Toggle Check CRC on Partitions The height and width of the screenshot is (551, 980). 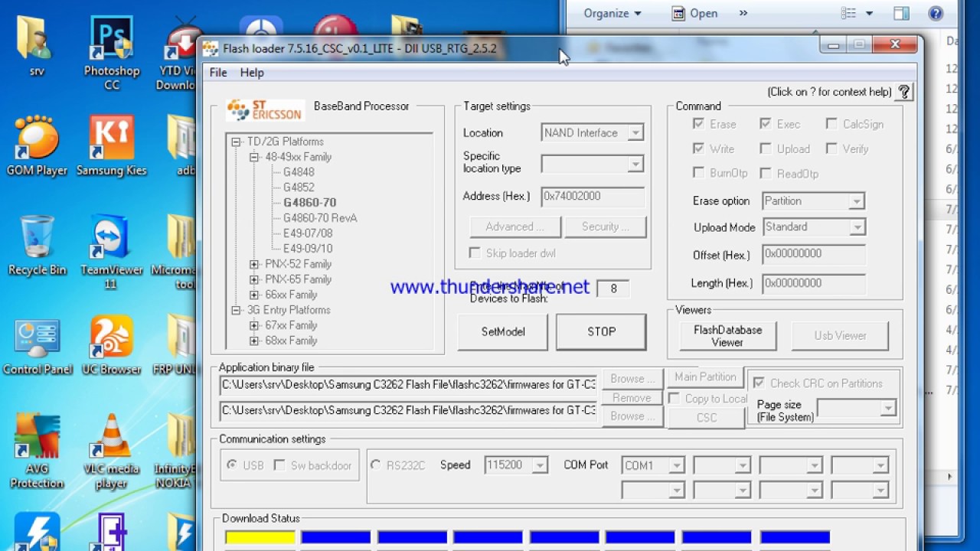pos(759,383)
